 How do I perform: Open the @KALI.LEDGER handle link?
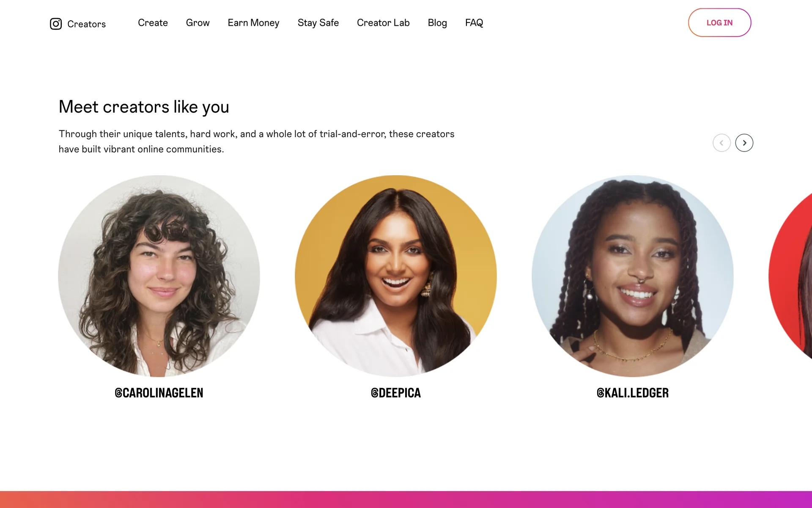pos(633,393)
